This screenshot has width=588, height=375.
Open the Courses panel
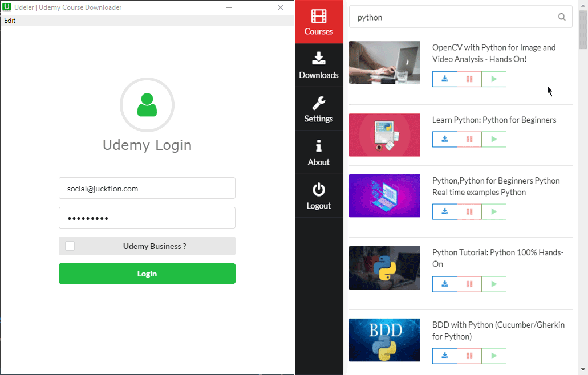click(x=318, y=22)
